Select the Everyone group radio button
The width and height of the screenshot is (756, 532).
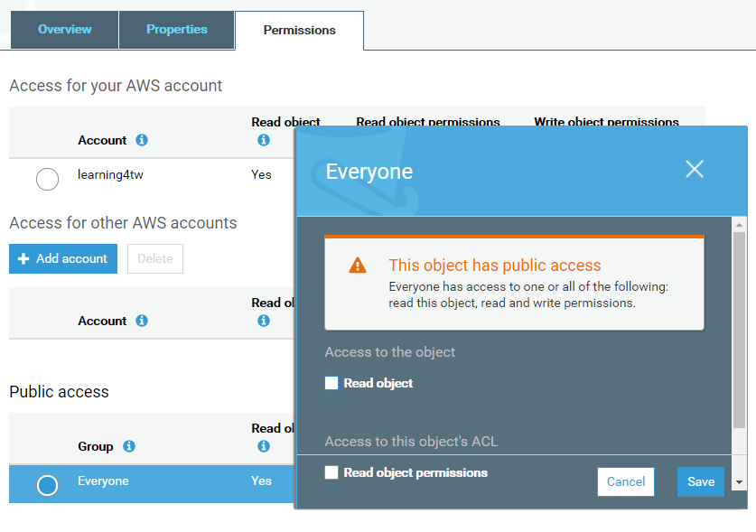coord(47,485)
